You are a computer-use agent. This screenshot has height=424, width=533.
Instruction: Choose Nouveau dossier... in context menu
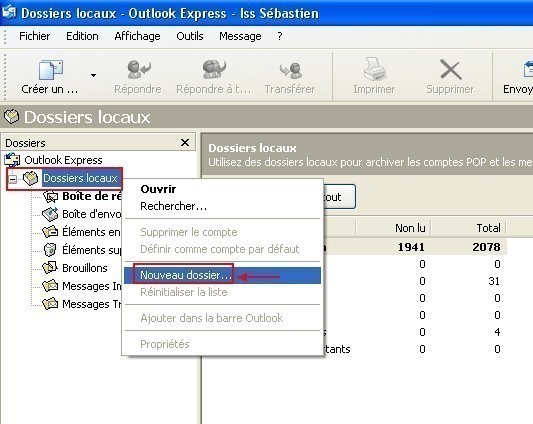[x=222, y=275]
